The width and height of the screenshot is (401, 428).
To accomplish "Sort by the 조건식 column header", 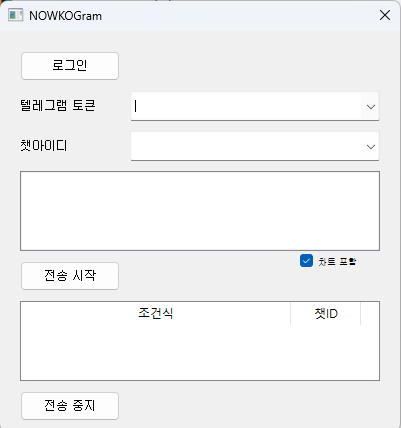I will tap(156, 313).
